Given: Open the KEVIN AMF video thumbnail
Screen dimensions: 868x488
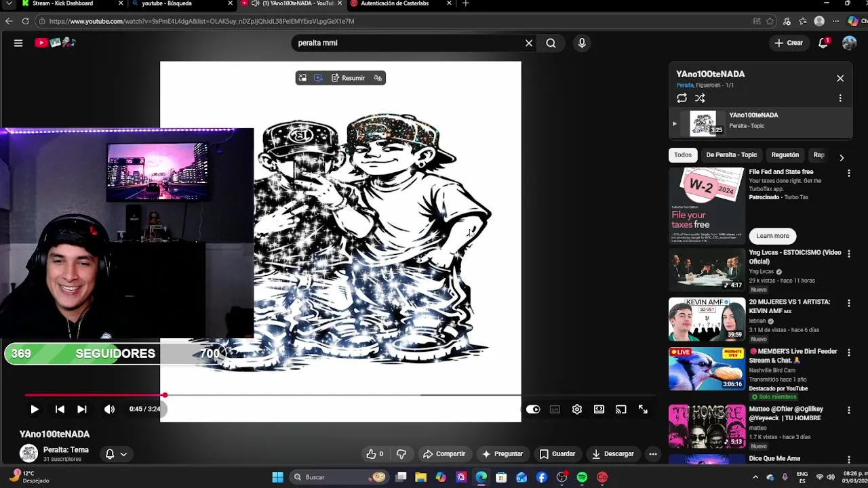Looking at the screenshot, I should (707, 319).
